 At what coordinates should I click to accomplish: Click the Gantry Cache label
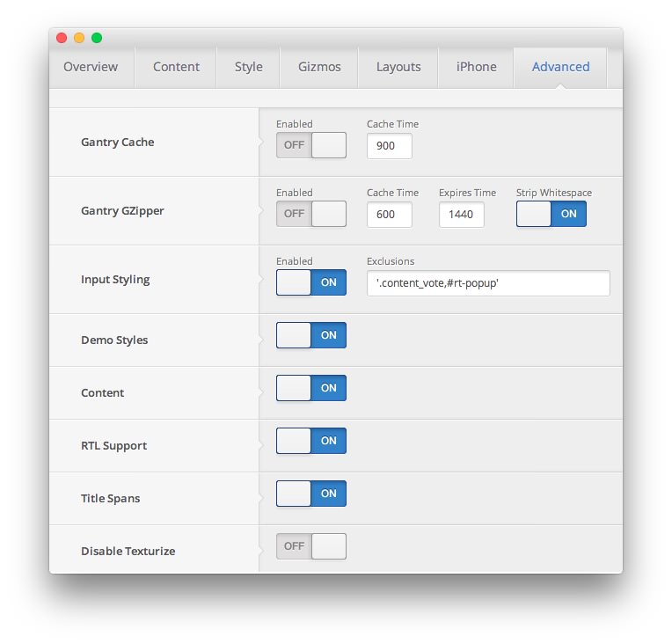click(x=118, y=142)
